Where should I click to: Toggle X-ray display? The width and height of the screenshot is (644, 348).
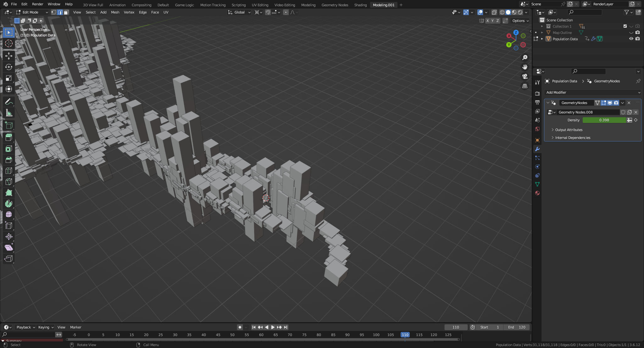pos(494,12)
